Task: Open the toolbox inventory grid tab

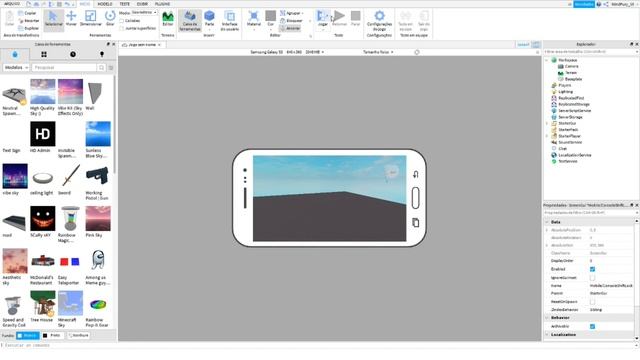Action: tap(44, 54)
